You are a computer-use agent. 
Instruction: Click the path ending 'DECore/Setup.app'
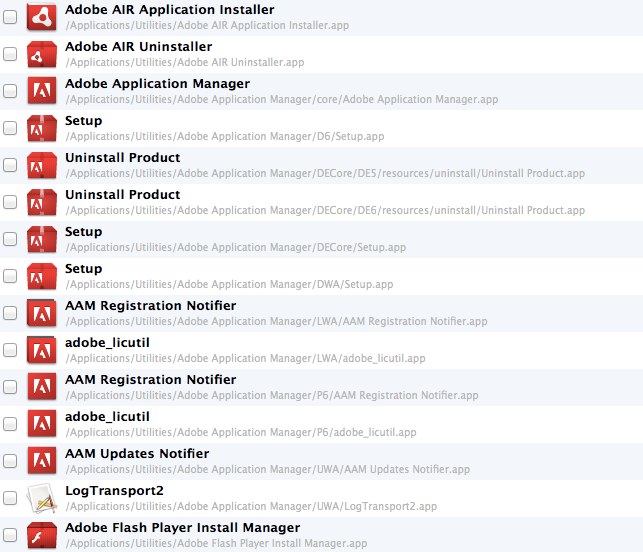coord(236,248)
